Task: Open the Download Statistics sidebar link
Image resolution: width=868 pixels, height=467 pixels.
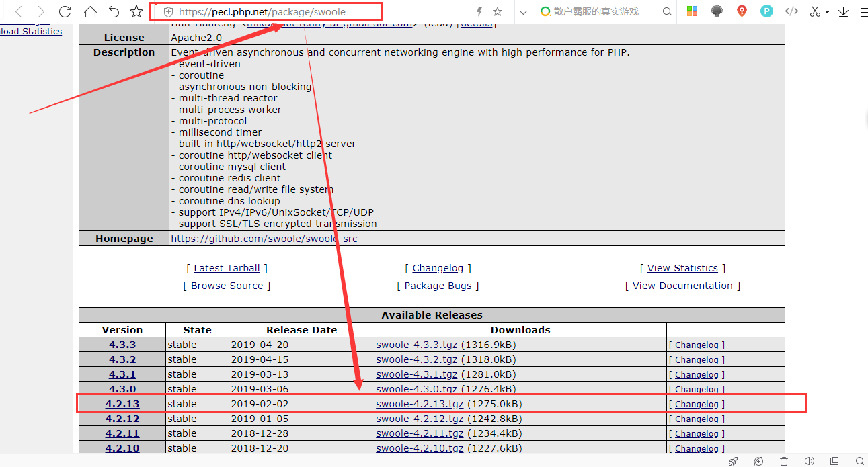Action: (x=31, y=31)
